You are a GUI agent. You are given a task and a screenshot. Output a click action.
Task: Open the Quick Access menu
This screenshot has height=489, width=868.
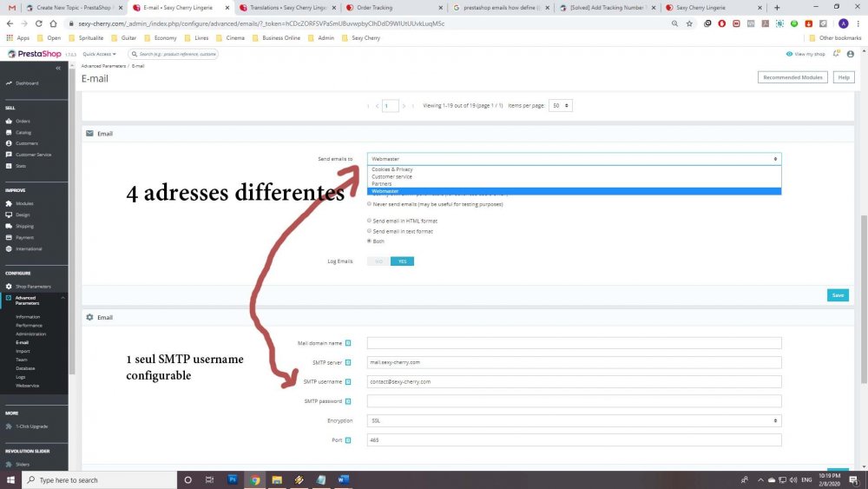point(100,54)
